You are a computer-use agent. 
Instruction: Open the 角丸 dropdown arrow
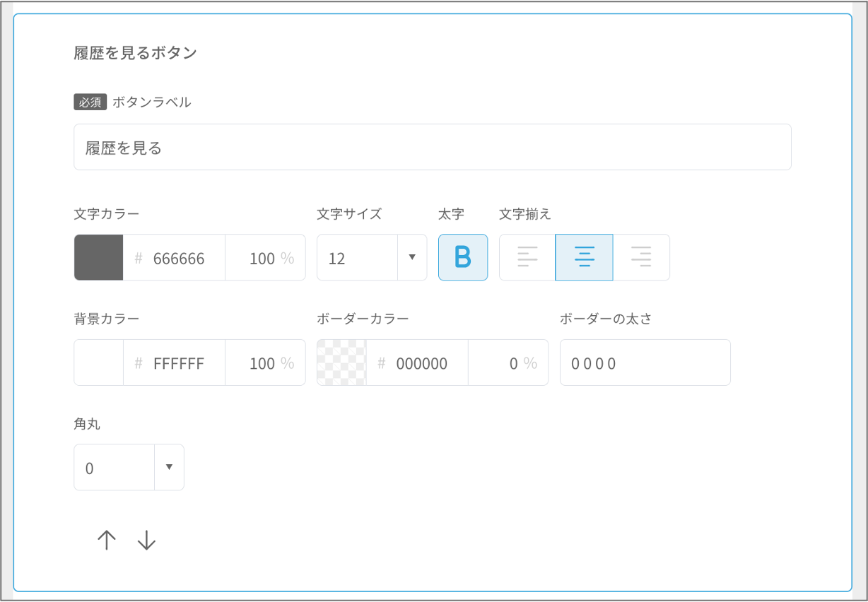[169, 467]
